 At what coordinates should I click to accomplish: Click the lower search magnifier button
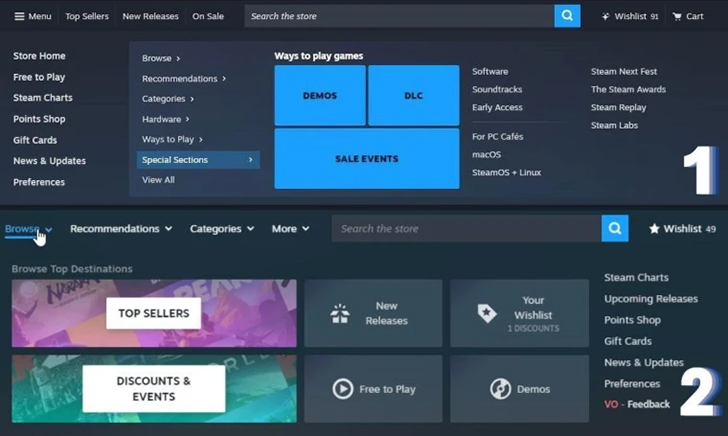614,229
